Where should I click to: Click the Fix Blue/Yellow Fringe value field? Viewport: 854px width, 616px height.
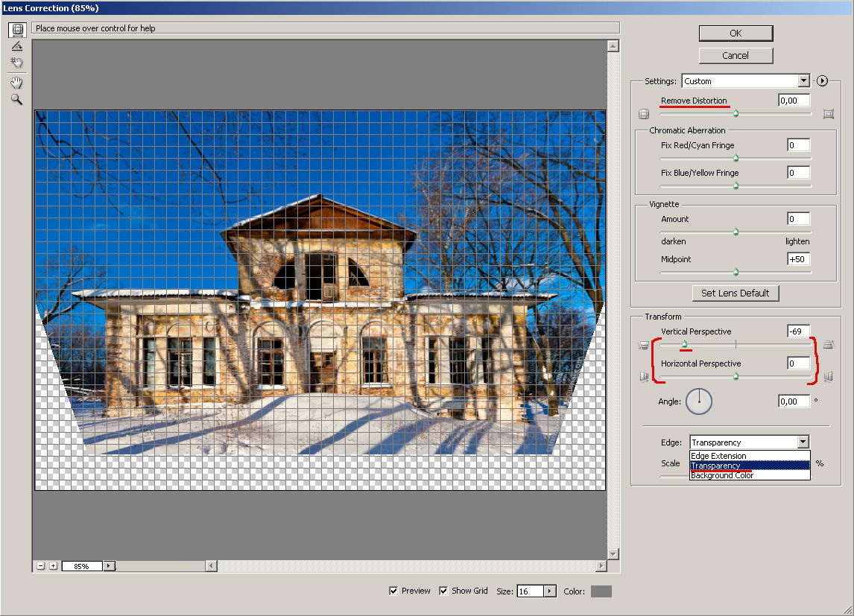point(798,173)
